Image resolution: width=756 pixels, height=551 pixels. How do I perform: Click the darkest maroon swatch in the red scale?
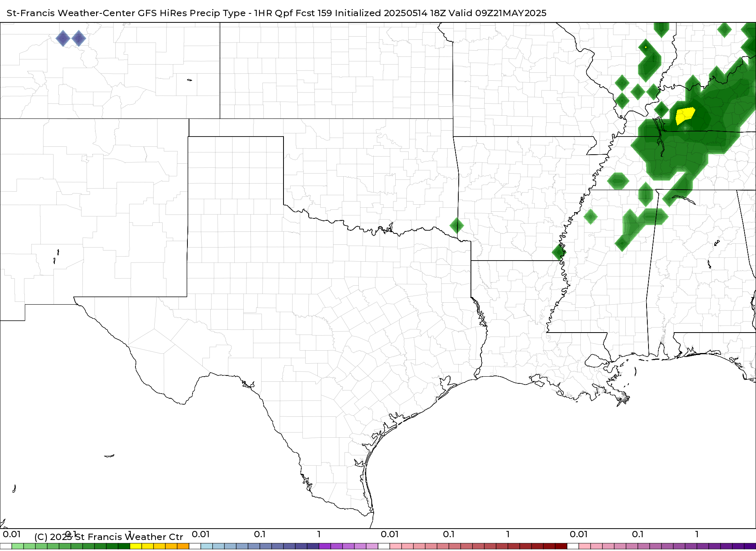[x=561, y=546]
